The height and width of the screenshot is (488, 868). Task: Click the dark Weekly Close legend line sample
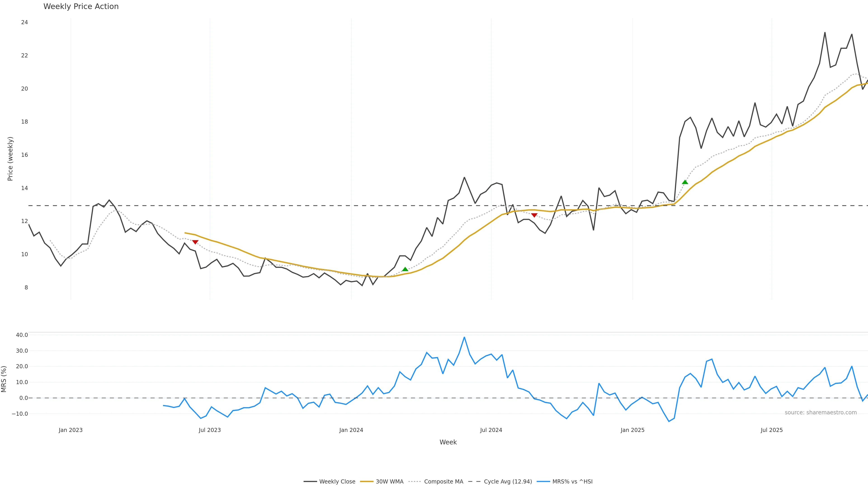(x=310, y=482)
